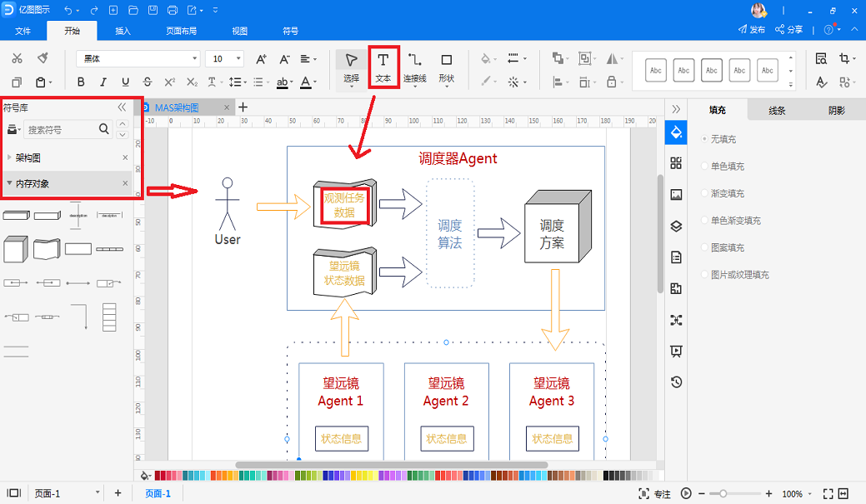Viewport: 866px width, 504px height.
Task: Select the No Fill radio option
Action: (x=705, y=139)
